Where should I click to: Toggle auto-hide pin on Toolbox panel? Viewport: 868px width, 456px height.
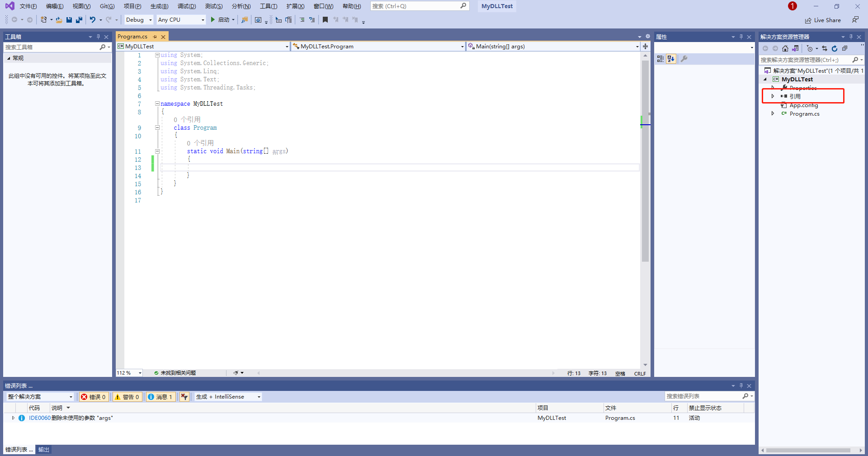pos(98,37)
